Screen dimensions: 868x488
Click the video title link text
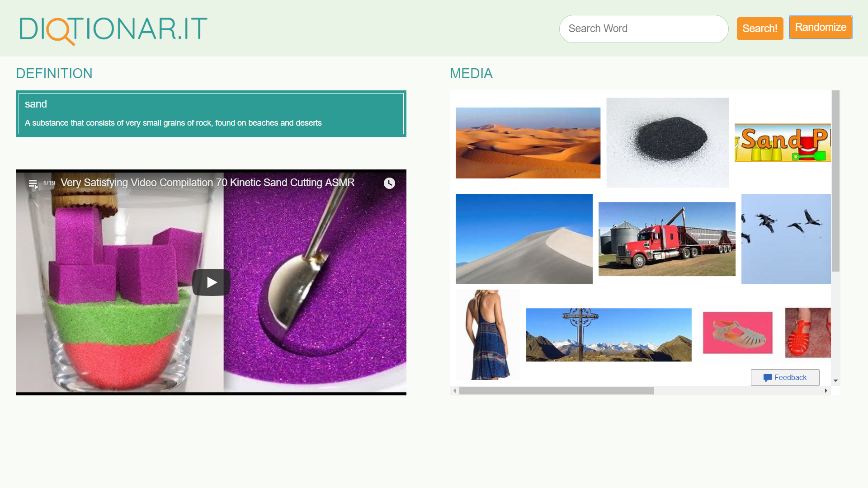click(x=208, y=183)
